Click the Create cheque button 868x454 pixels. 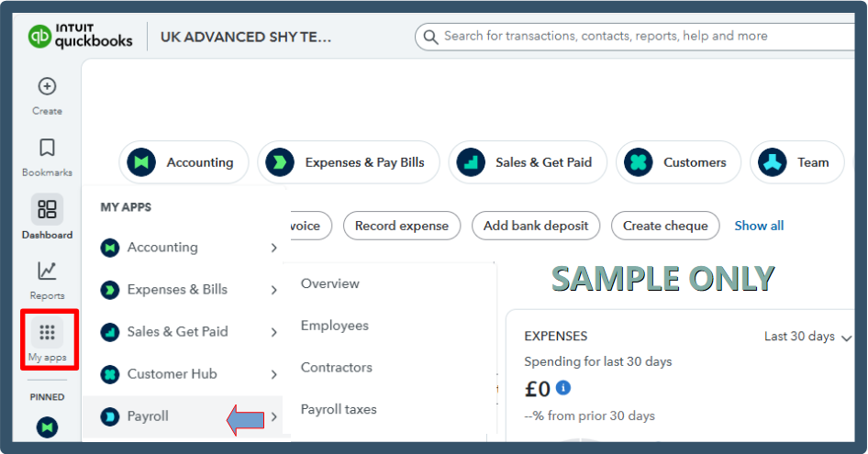pyautogui.click(x=665, y=226)
